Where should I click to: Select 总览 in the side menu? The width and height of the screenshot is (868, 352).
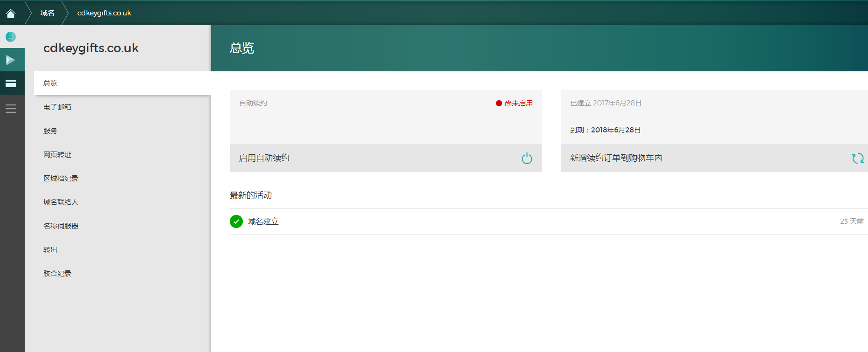tap(123, 83)
